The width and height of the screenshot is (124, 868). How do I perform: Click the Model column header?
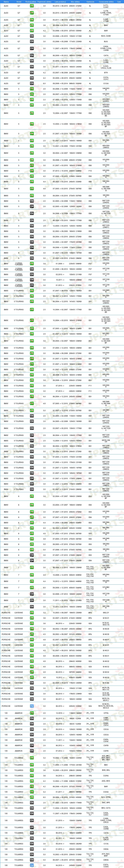19,2
